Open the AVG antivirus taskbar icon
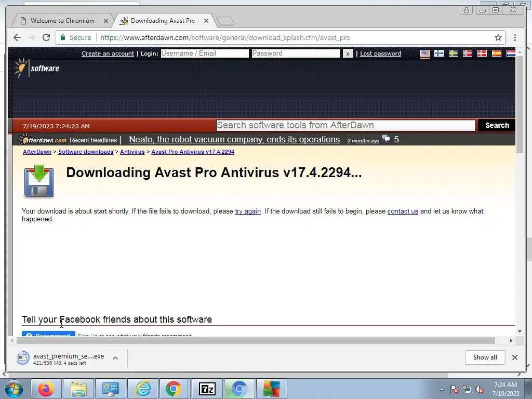 point(271,389)
